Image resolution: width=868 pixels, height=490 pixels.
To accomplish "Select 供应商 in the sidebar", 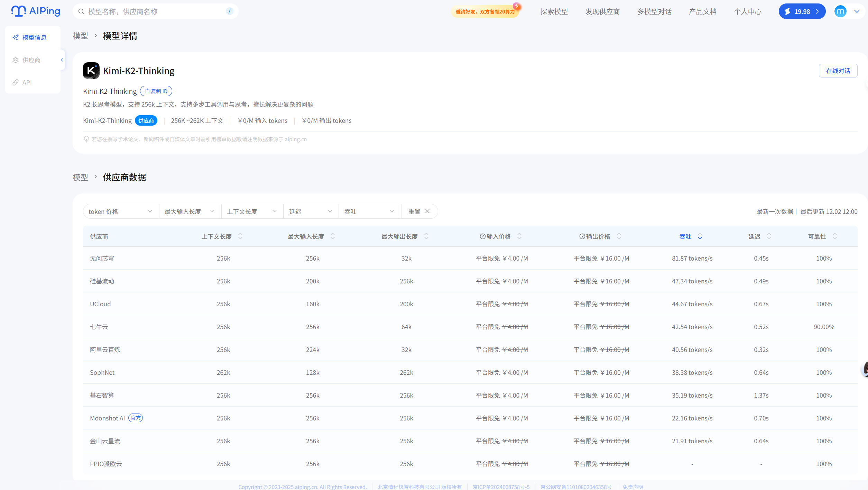I will point(31,60).
